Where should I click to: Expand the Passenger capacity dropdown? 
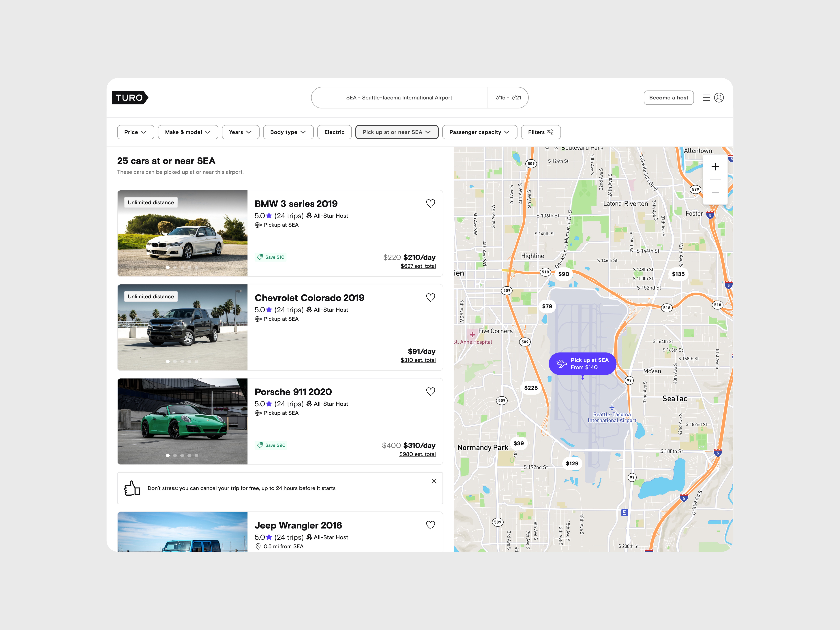[x=479, y=132]
